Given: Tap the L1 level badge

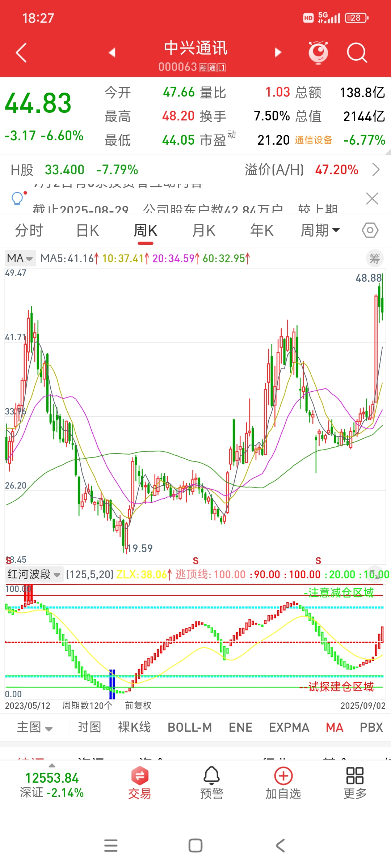Looking at the screenshot, I should click(221, 68).
